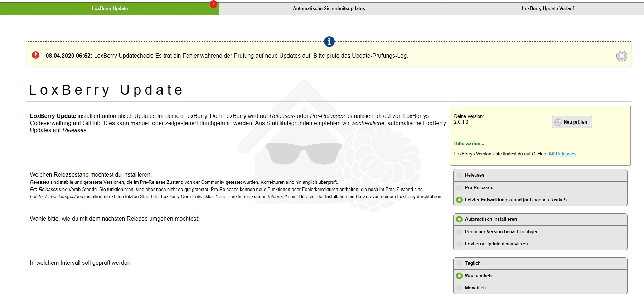This screenshot has width=644, height=297.
Task: Open the All Releases GitHub link
Action: 562,154
